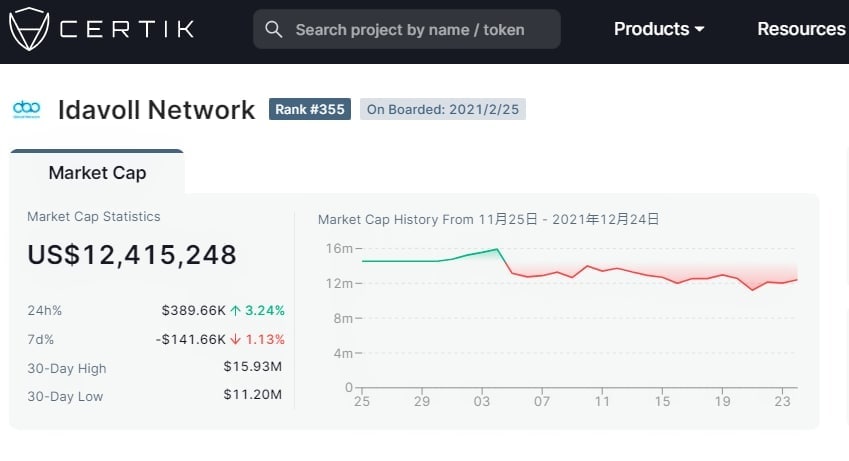The width and height of the screenshot is (849, 461).
Task: Click the 30-Day Low label
Action: point(65,397)
